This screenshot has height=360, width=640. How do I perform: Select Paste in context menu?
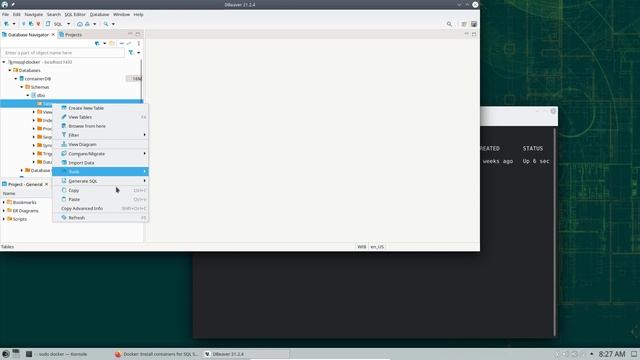pos(100,200)
